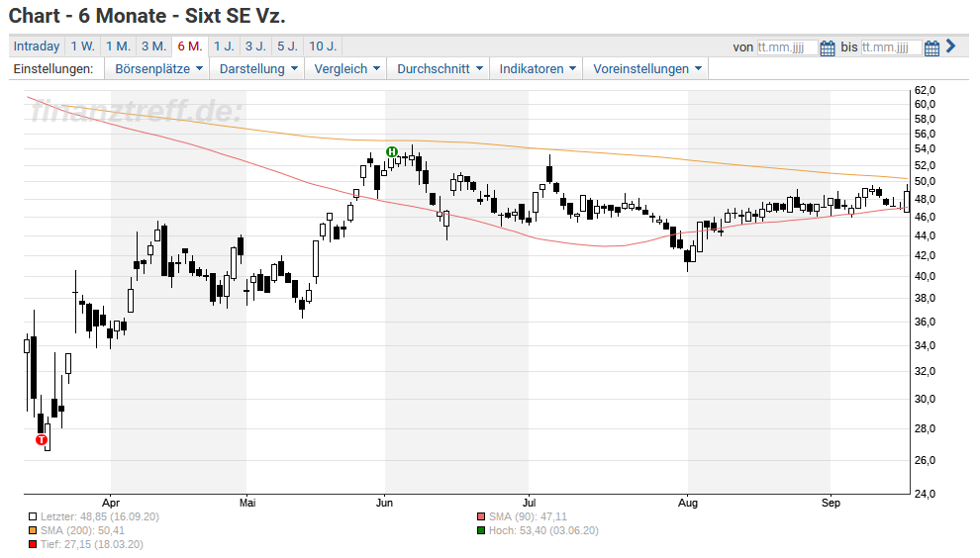980x558 pixels.
Task: Click the 62,0 price axis label
Action: coord(925,90)
